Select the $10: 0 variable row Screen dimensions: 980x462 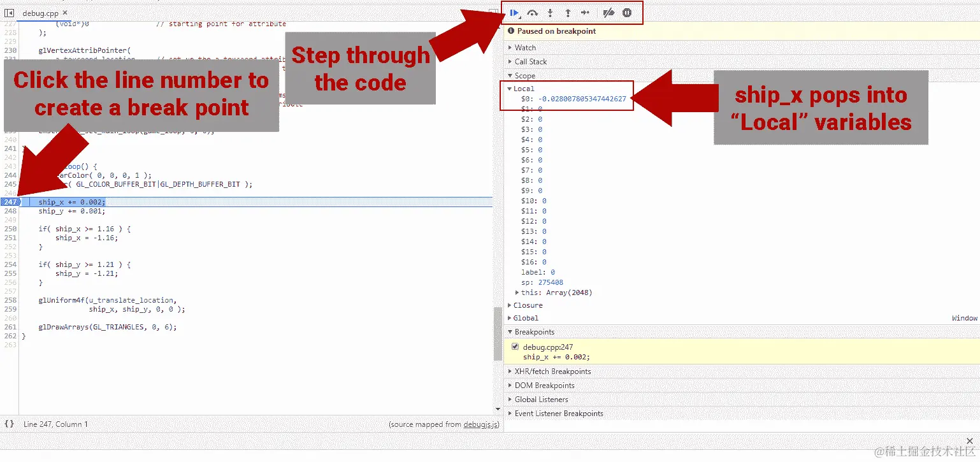pyautogui.click(x=533, y=201)
